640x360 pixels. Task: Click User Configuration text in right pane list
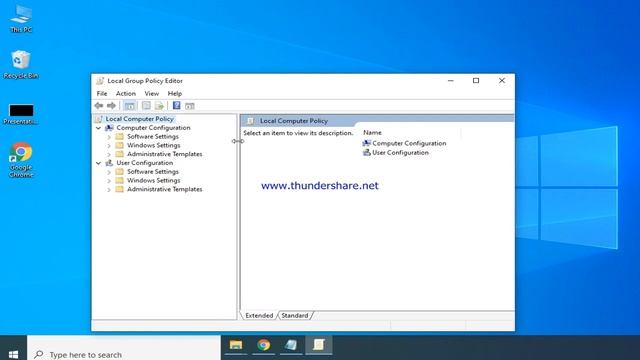tap(400, 153)
